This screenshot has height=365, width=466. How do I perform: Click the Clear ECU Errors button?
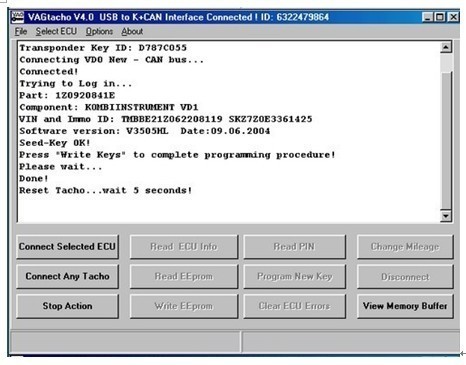point(294,306)
